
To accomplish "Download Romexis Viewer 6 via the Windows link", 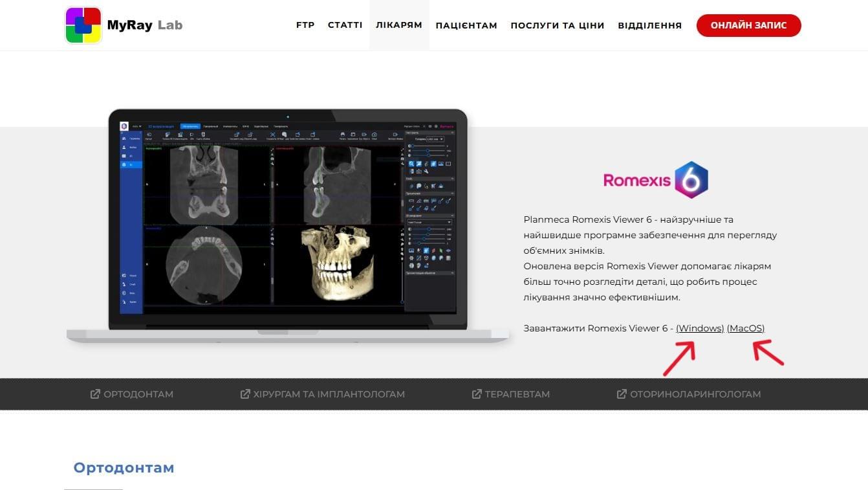I will click(700, 328).
